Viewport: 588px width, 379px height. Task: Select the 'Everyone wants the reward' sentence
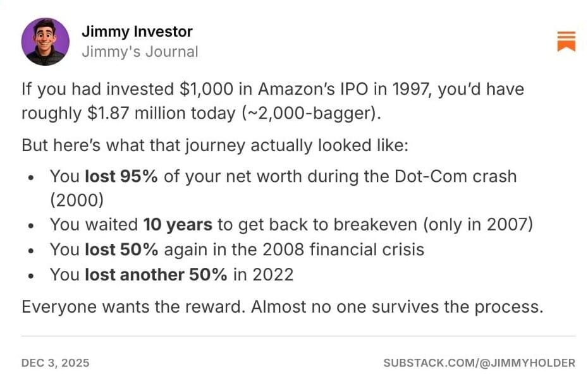[x=133, y=307]
